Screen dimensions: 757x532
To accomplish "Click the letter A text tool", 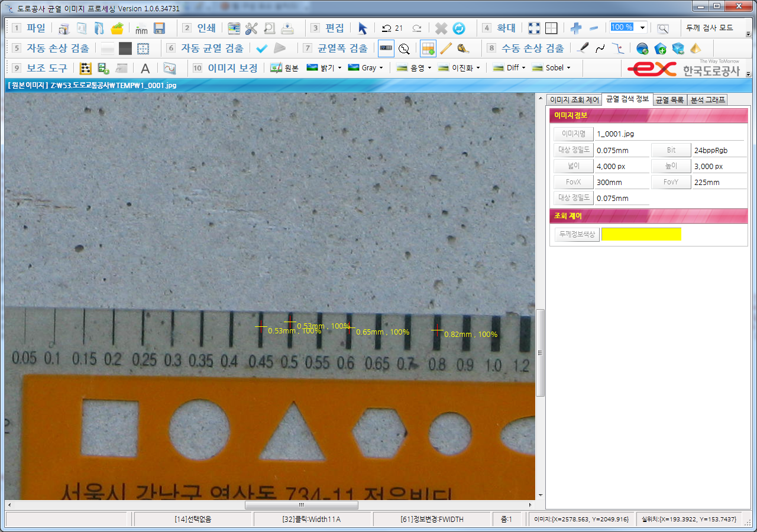I will pos(145,68).
